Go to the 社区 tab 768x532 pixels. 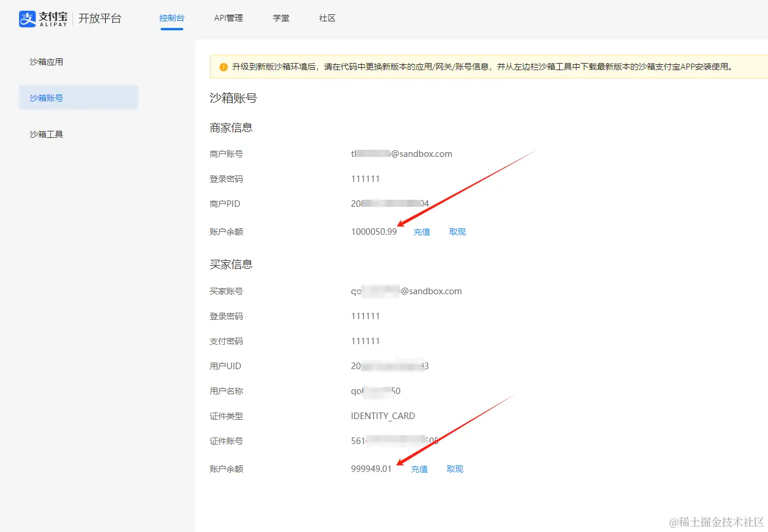click(327, 18)
